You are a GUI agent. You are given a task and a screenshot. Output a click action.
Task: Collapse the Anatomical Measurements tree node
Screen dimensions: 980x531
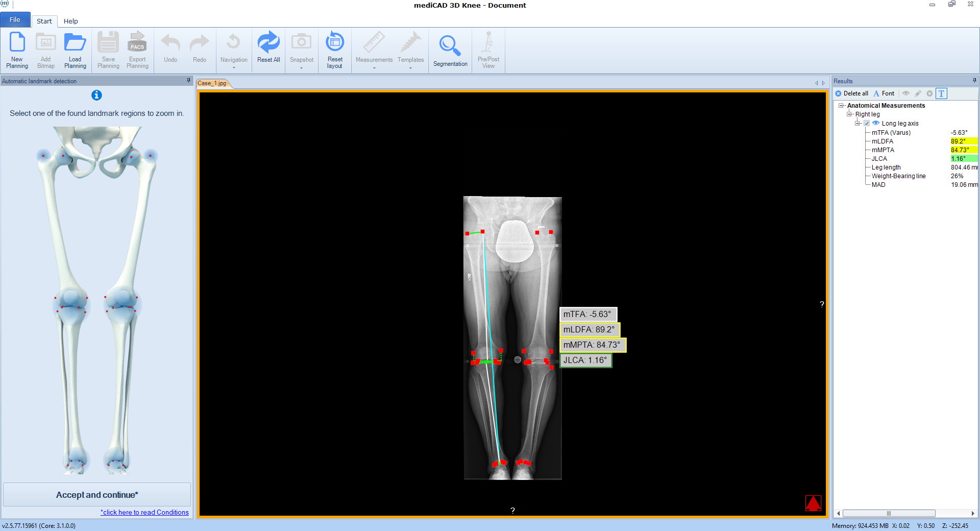[841, 106]
